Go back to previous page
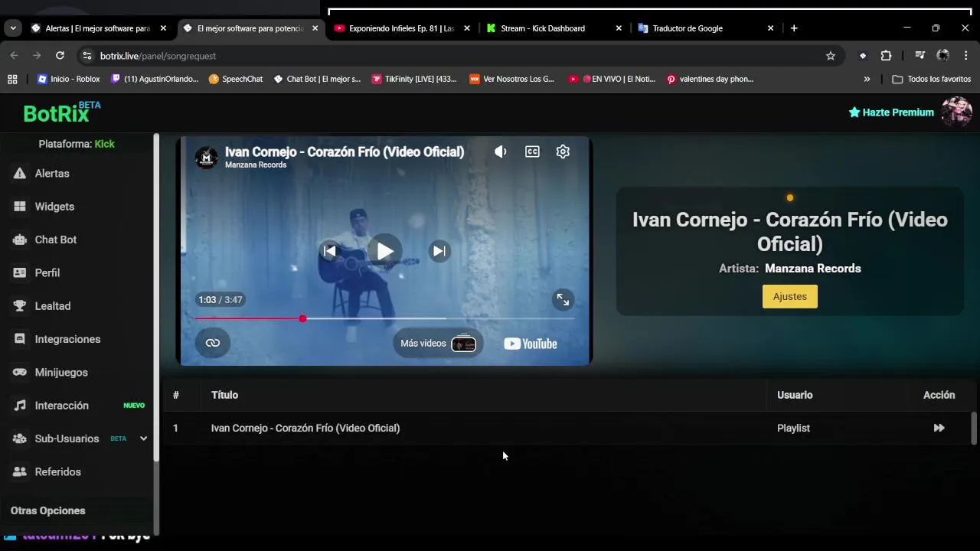This screenshot has height=551, width=980. [14, 56]
